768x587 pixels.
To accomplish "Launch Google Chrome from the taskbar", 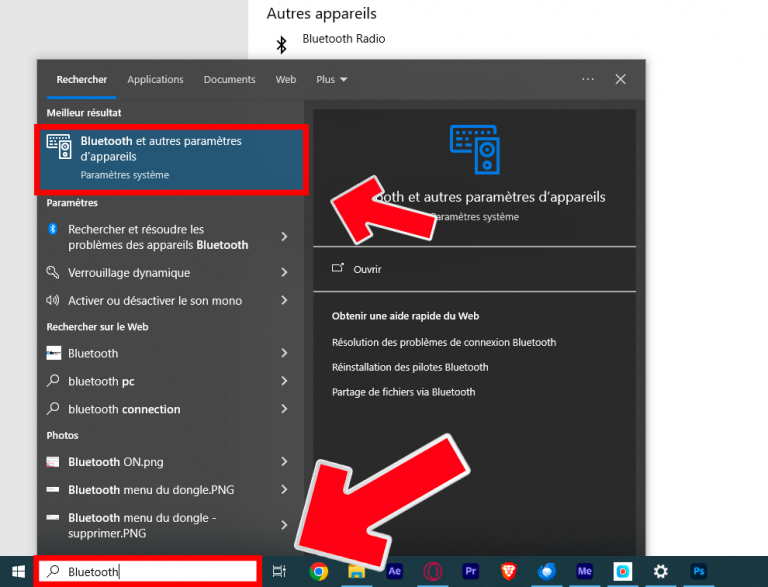I will click(319, 571).
